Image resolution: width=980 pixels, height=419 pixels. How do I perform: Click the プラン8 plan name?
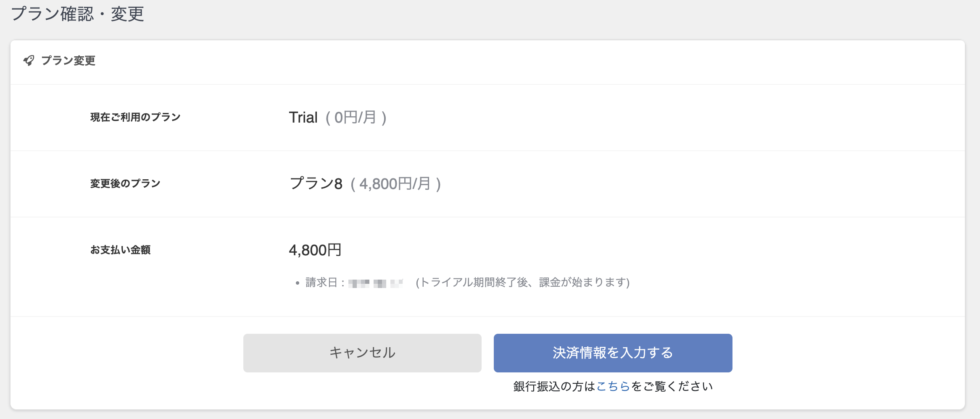click(x=316, y=183)
